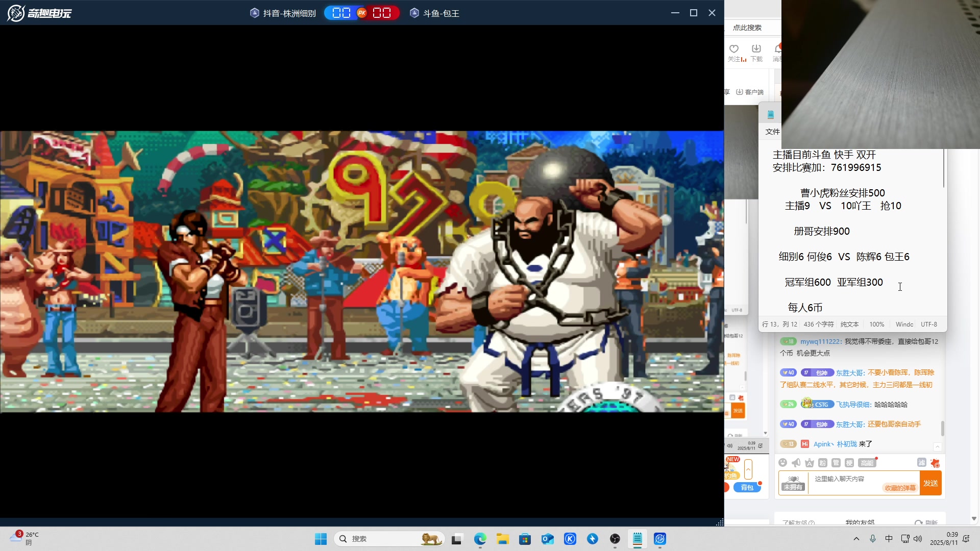This screenshot has width=980, height=551.
Task: Click the resize grip at game window corner
Action: (720, 522)
